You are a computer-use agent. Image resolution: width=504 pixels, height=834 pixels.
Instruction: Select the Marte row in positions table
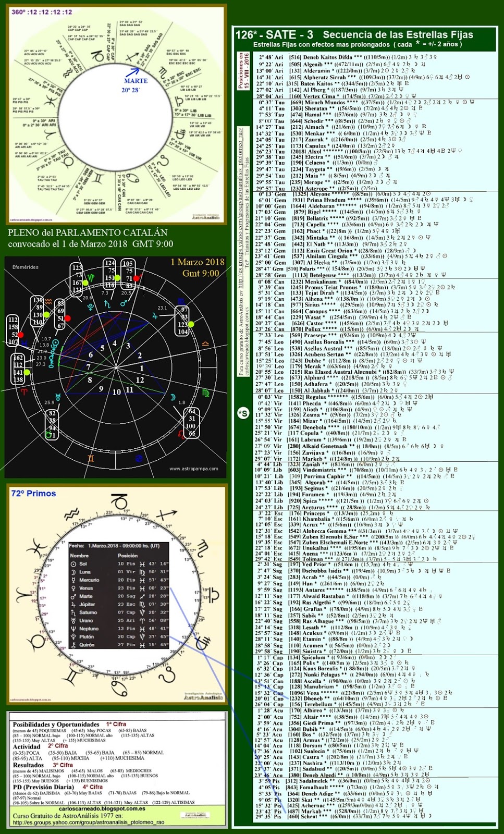(x=119, y=596)
